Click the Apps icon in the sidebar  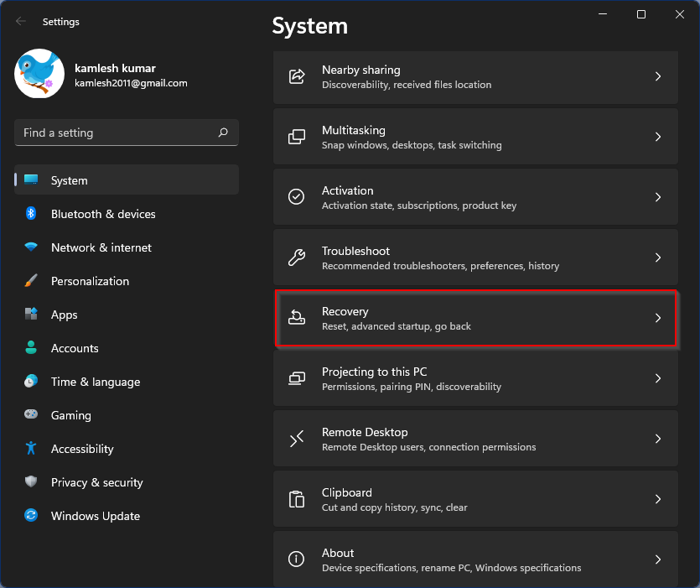[x=31, y=315]
